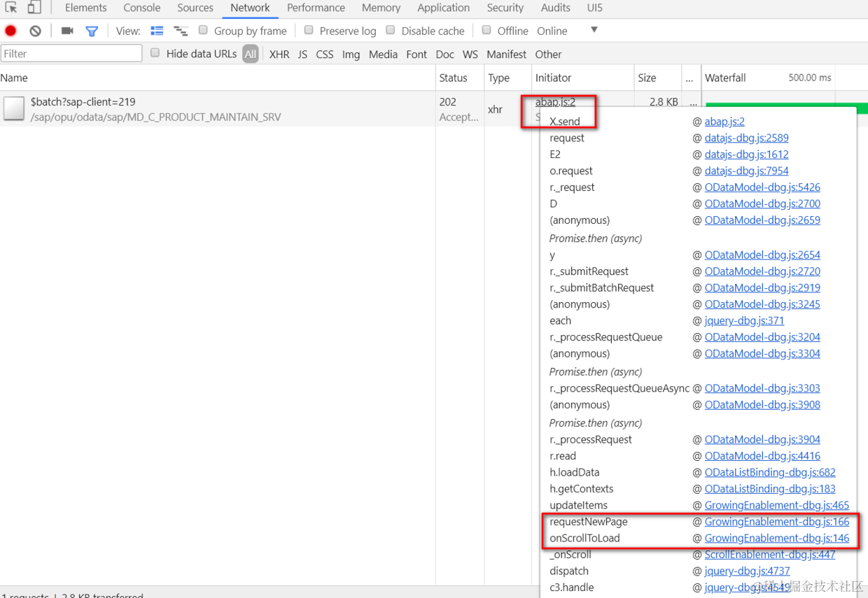Filter requests by JS
868x598 pixels.
302,54
